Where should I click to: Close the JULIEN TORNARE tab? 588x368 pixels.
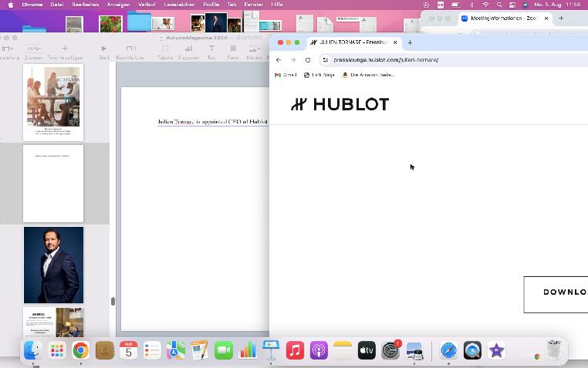pos(395,42)
